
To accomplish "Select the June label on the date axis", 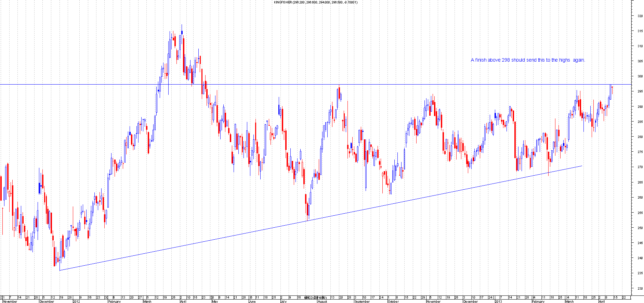I will pyautogui.click(x=252, y=302).
